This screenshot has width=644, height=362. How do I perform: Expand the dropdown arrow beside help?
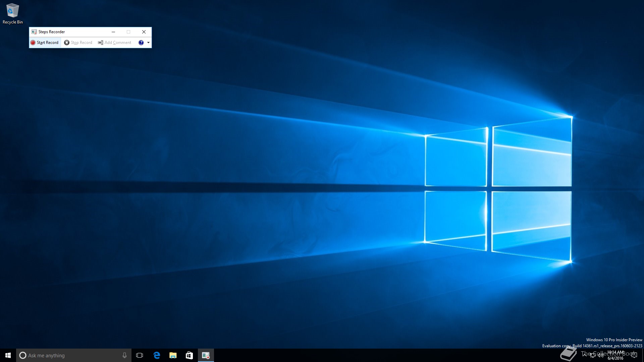pos(148,43)
